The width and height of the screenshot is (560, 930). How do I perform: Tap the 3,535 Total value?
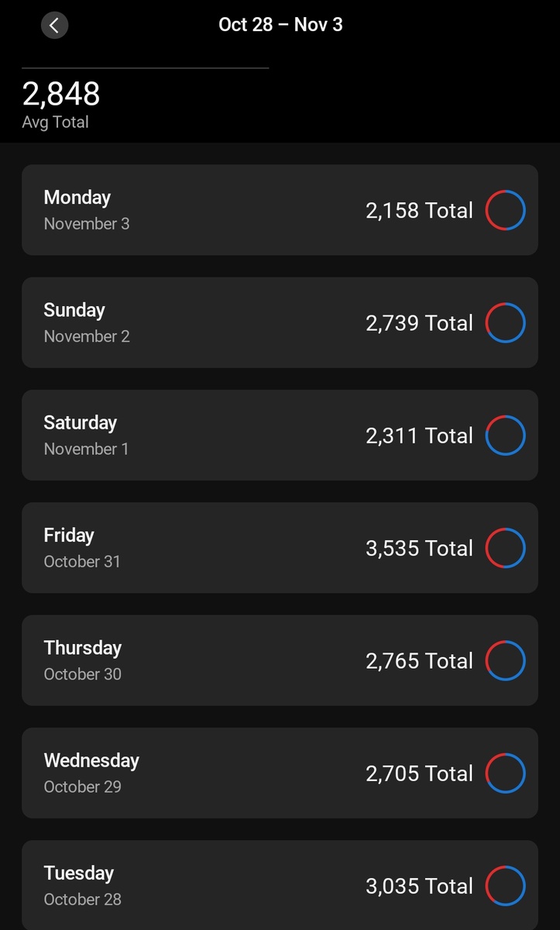[x=419, y=548]
